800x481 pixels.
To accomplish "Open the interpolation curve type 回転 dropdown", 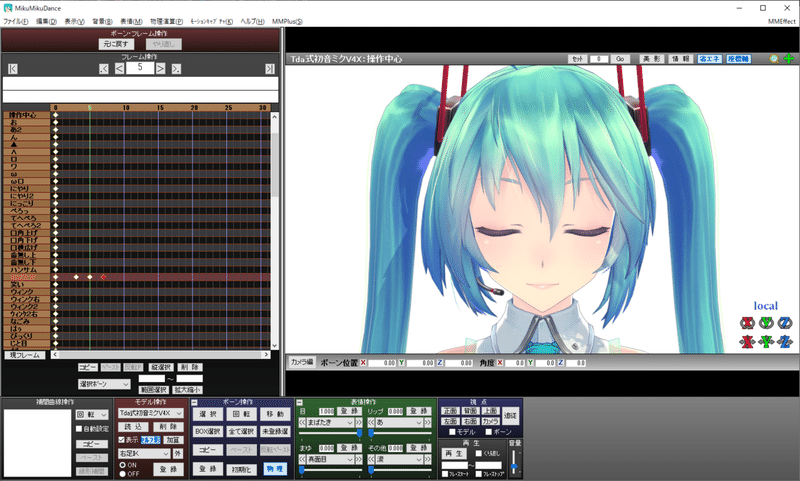I will pyautogui.click(x=92, y=415).
